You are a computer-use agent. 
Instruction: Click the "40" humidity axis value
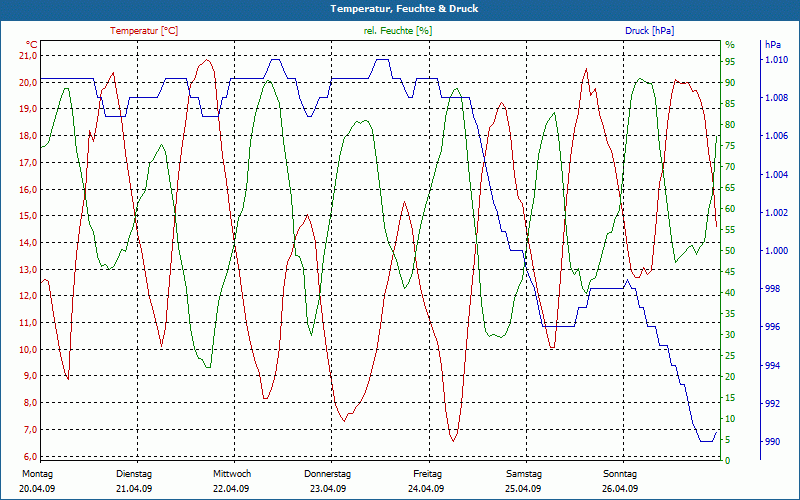coord(730,293)
